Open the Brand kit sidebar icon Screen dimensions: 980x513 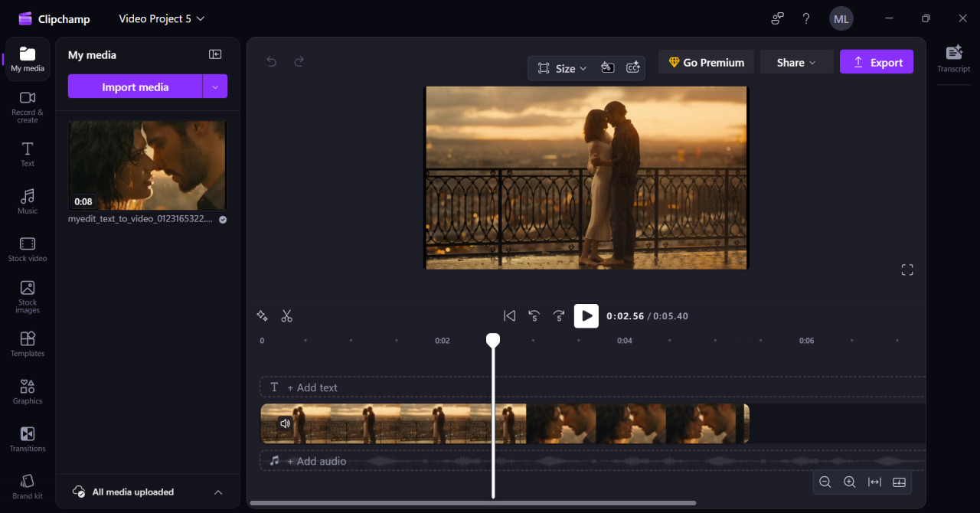point(28,486)
